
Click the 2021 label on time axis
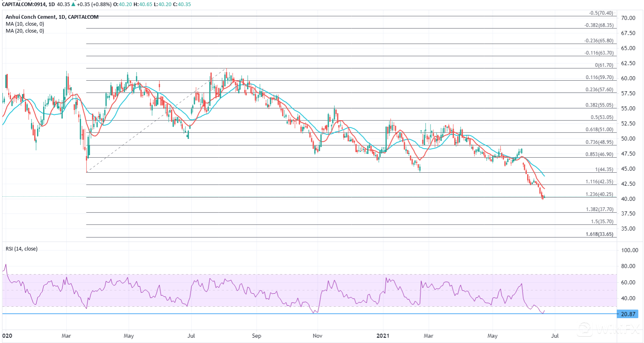pos(382,336)
